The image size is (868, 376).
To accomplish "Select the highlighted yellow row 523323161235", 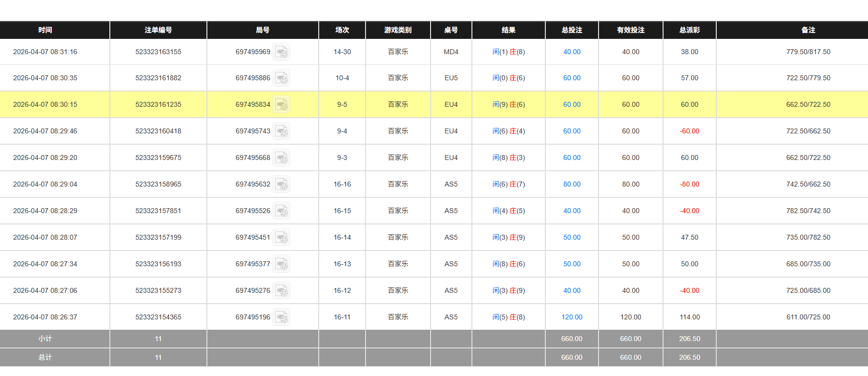I will (158, 104).
